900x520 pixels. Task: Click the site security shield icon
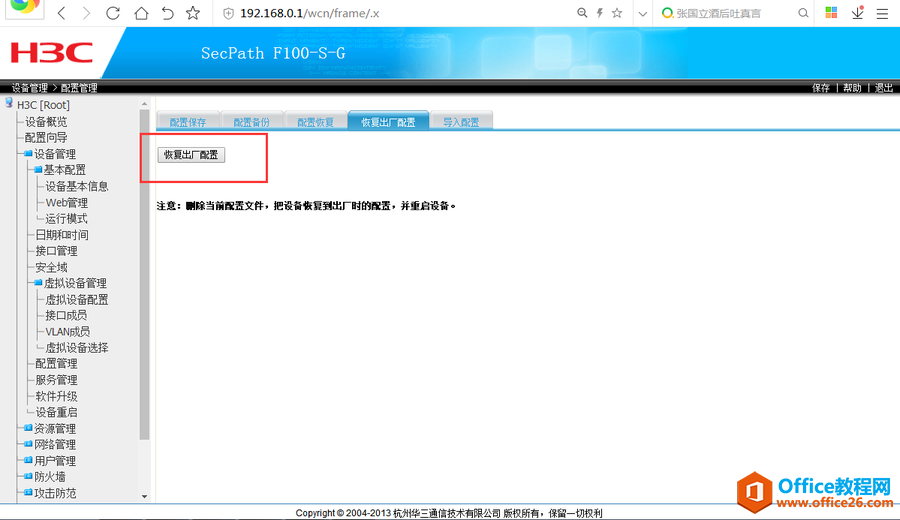[x=228, y=13]
